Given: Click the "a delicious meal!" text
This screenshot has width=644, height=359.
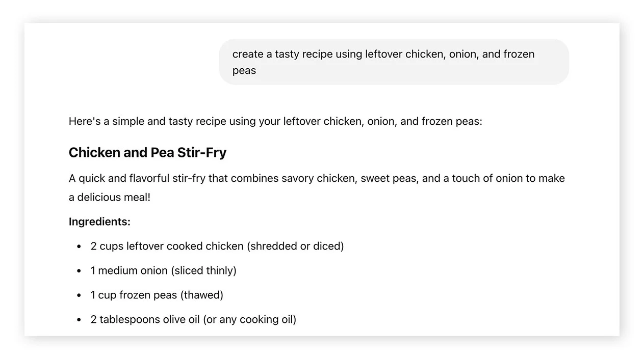Looking at the screenshot, I should click(x=110, y=197).
